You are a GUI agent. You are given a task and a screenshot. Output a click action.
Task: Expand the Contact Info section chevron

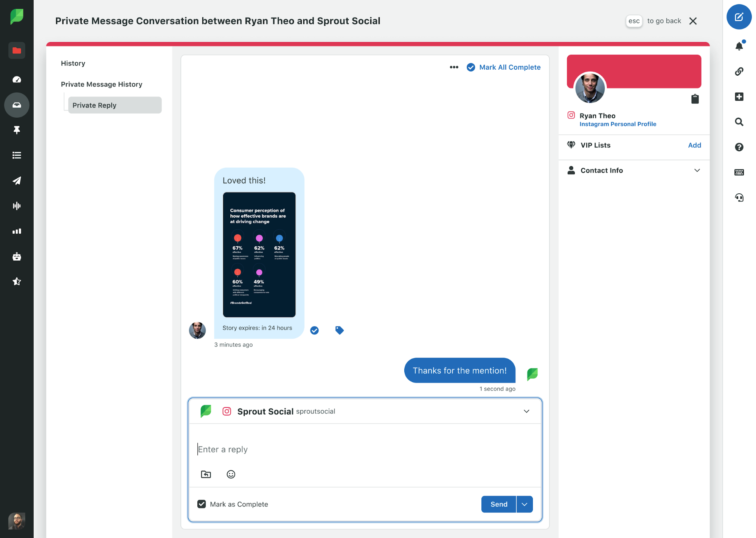pyautogui.click(x=697, y=170)
